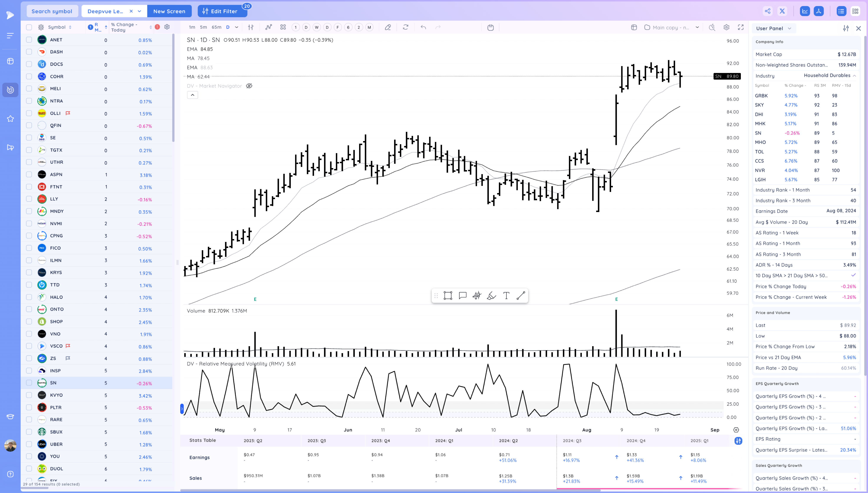Toggle the 10 Day SMA filter checkmark

point(854,275)
